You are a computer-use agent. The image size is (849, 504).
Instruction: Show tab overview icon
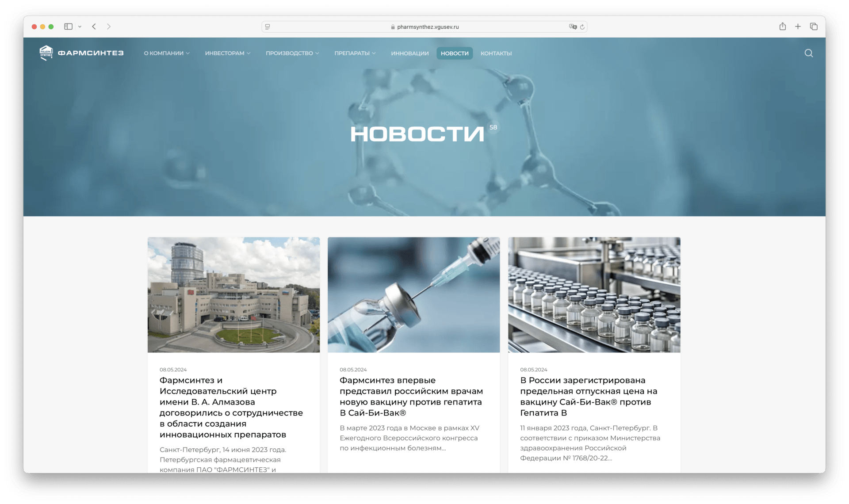(x=814, y=27)
